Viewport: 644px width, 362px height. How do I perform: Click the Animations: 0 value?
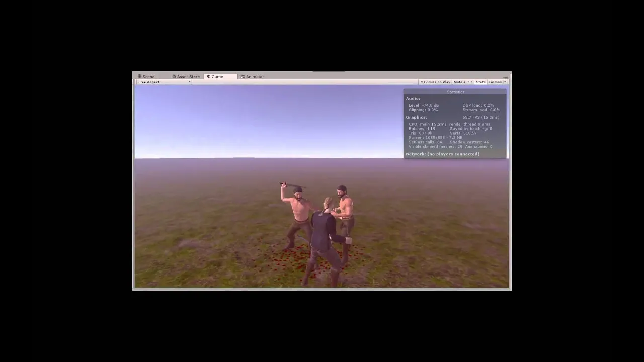point(479,147)
